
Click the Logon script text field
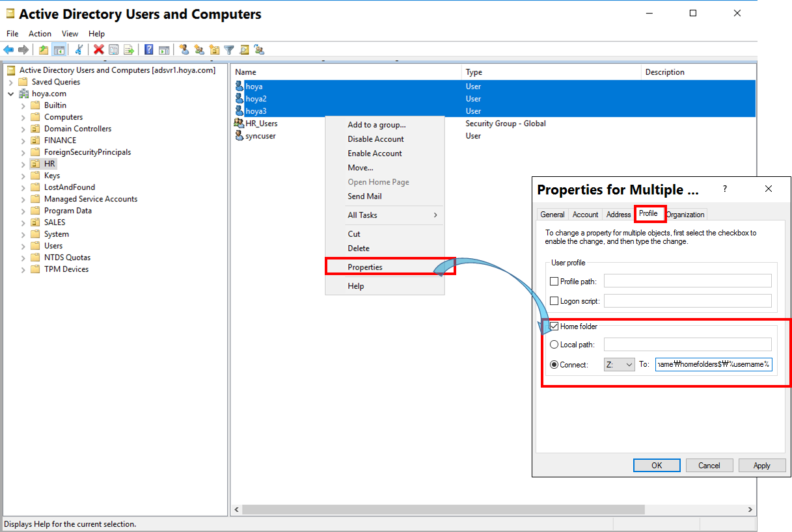[688, 301]
